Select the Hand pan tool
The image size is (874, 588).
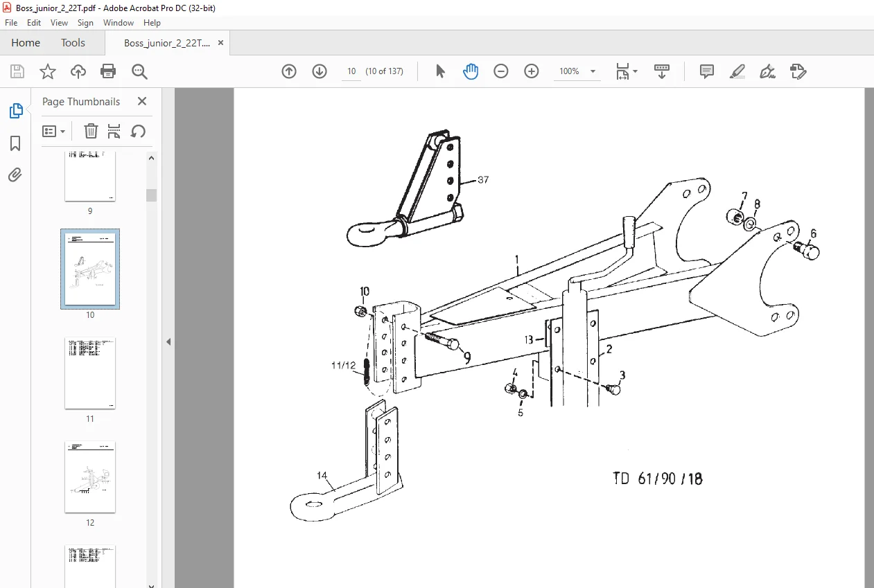click(x=471, y=71)
